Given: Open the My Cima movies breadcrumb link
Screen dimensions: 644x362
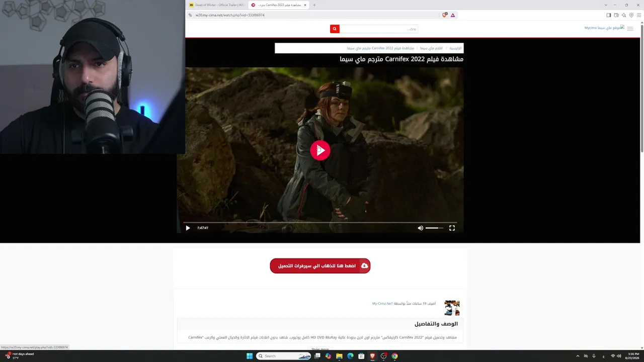Looking at the screenshot, I should pos(431,48).
